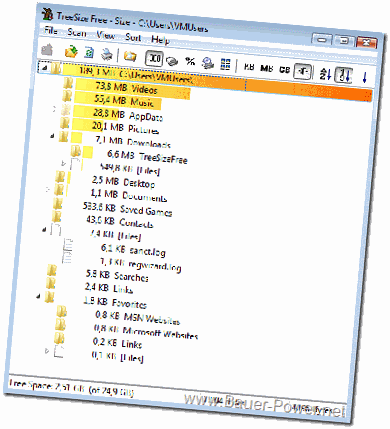The image size is (390, 429).
Task: Open the folder in Explorer with the folder icon
Action: click(130, 56)
